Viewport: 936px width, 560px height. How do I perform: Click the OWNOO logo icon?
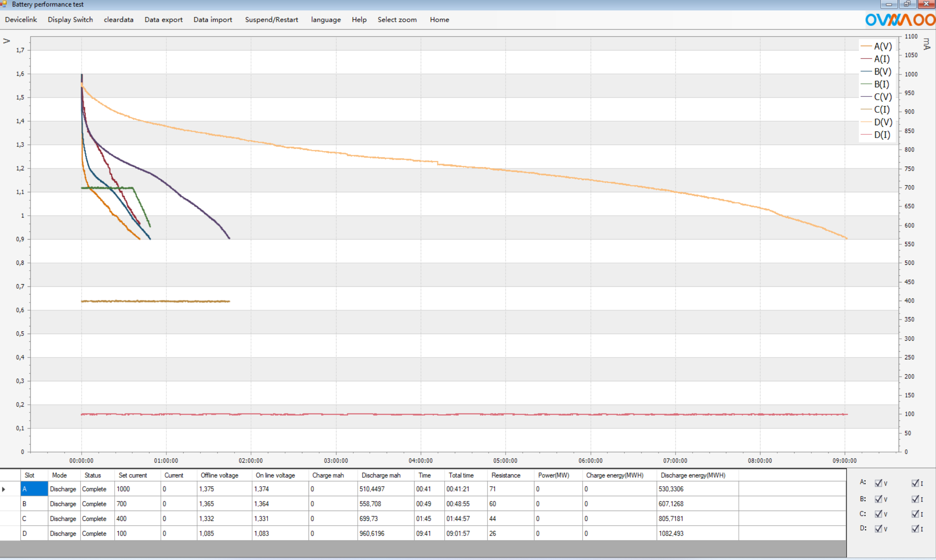pos(900,20)
